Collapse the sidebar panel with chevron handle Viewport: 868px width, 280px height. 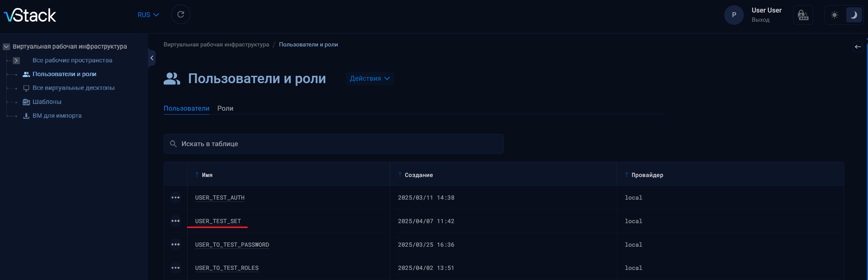click(152, 58)
